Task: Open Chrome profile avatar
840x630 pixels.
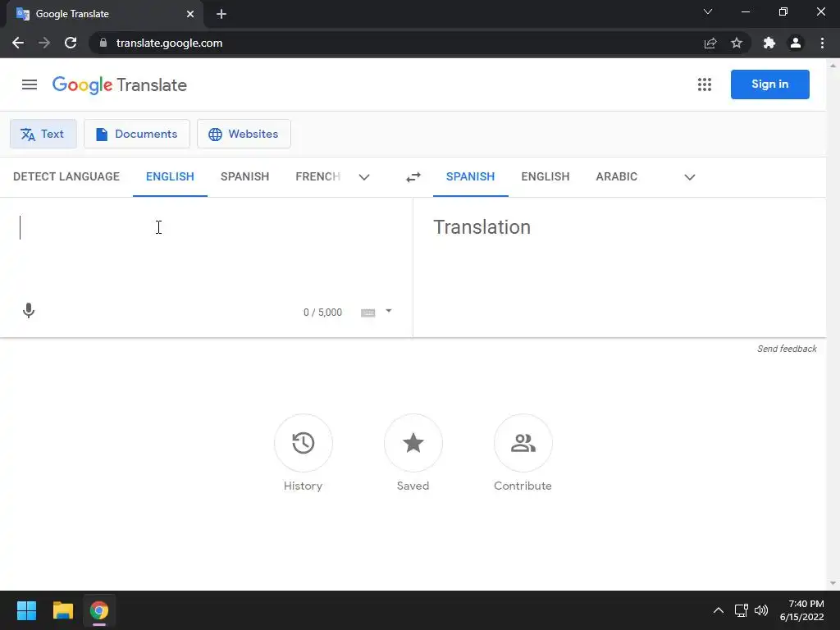Action: click(796, 43)
